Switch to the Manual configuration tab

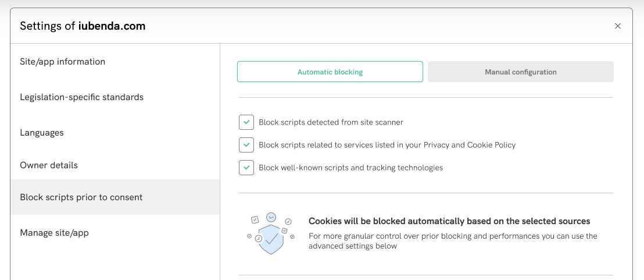click(x=520, y=72)
